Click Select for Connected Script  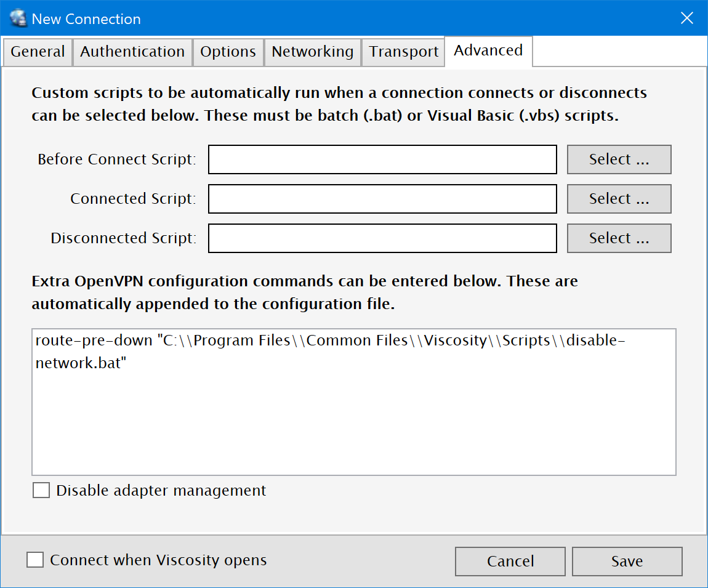[x=619, y=199]
